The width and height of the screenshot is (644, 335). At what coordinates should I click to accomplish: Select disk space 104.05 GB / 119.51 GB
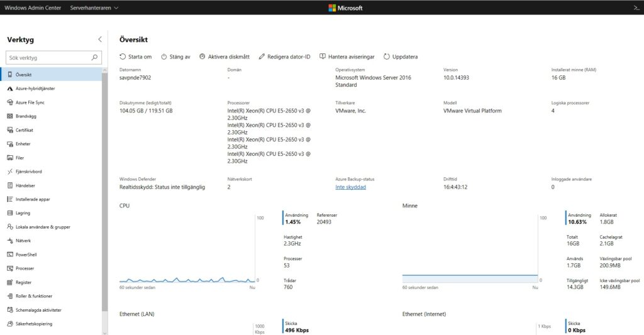coord(146,111)
